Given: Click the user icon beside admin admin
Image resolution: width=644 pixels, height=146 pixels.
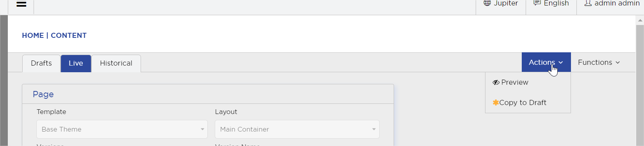Looking at the screenshot, I should (588, 3).
